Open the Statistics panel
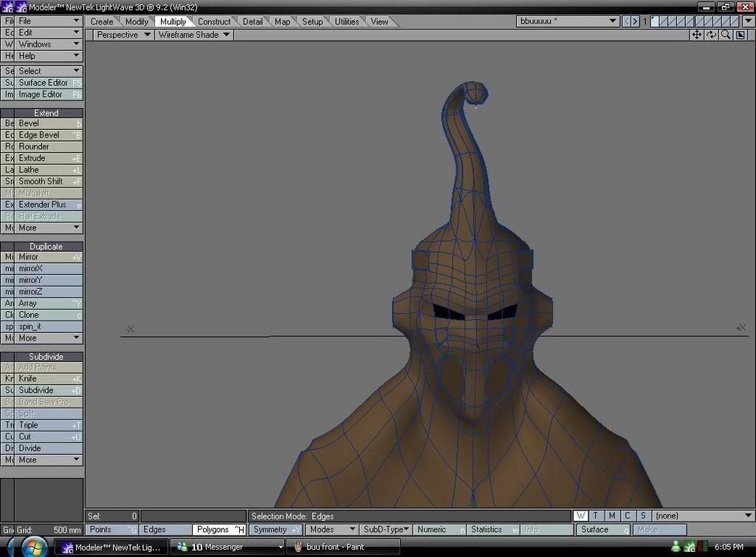This screenshot has height=557, width=756. click(x=493, y=530)
